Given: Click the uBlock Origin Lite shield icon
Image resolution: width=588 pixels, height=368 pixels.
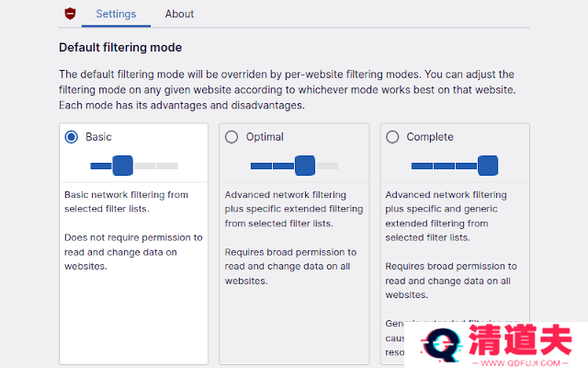Looking at the screenshot, I should [x=70, y=14].
